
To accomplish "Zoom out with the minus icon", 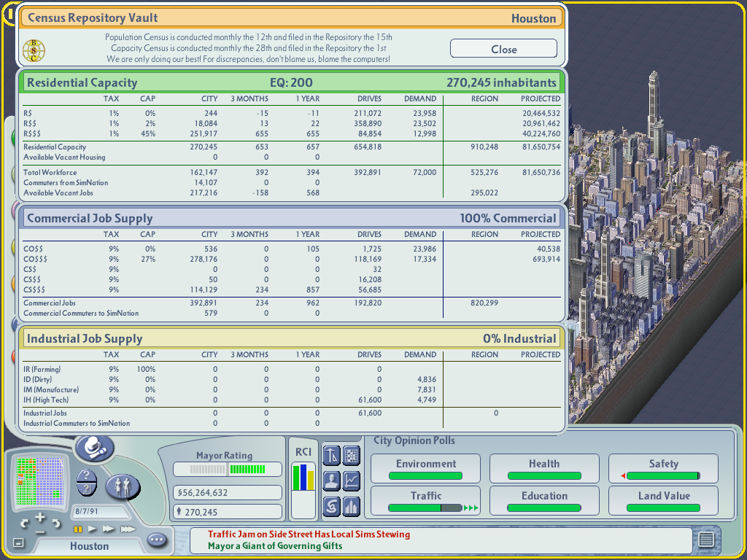I will [40, 532].
